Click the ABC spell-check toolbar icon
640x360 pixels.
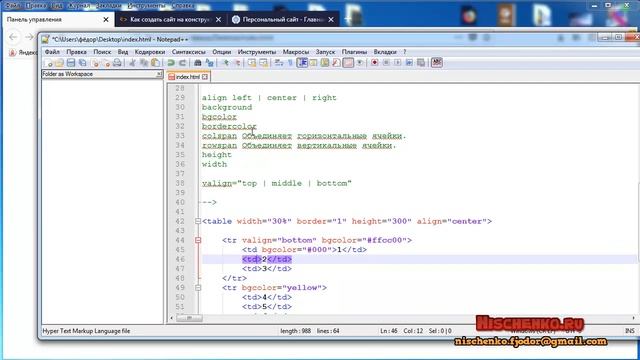click(437, 63)
